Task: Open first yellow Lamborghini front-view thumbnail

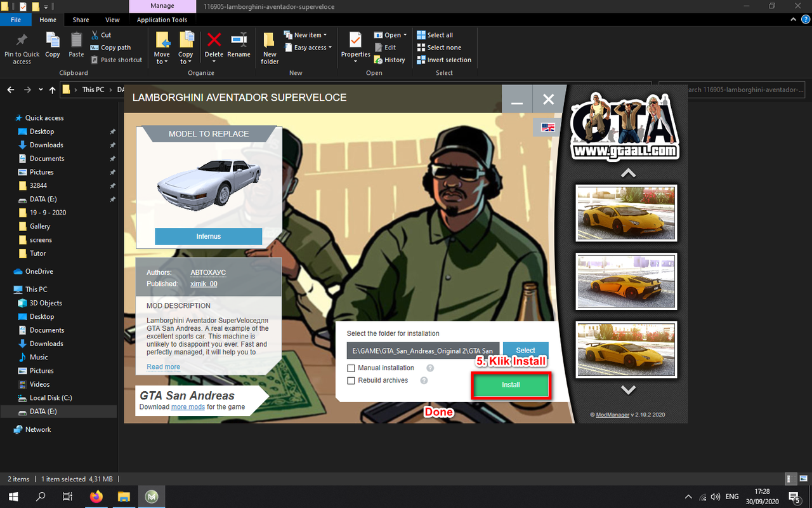Action: pyautogui.click(x=626, y=213)
